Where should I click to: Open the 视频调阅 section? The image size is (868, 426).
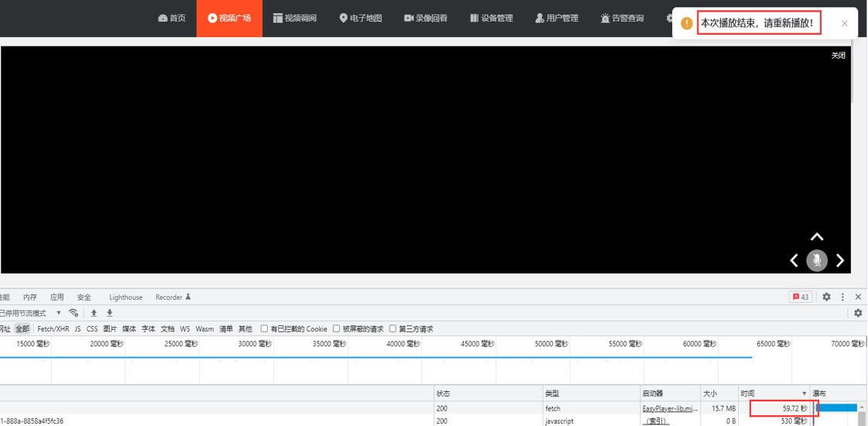pyautogui.click(x=294, y=19)
